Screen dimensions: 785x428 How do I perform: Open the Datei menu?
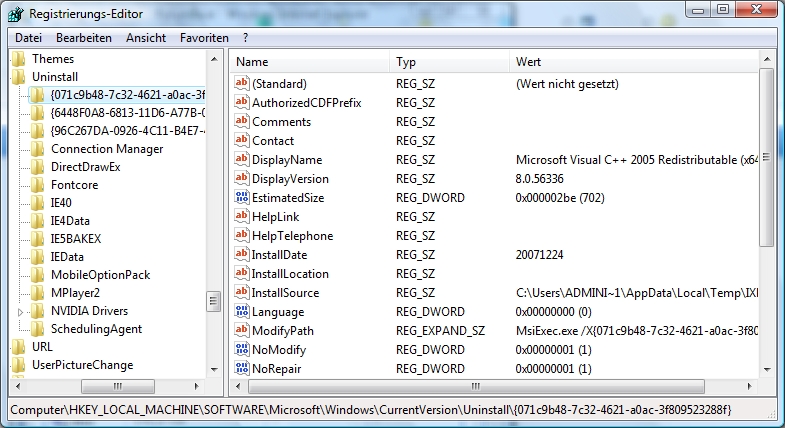click(29, 38)
